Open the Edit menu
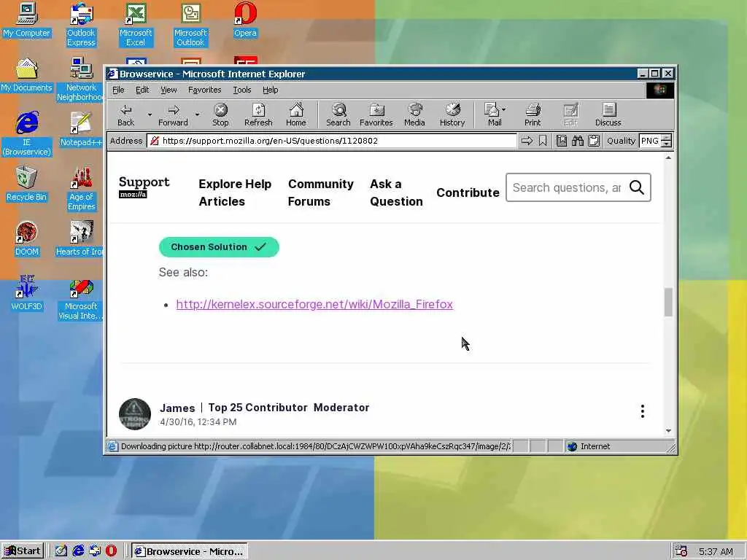Image resolution: width=747 pixels, height=560 pixels. pyautogui.click(x=142, y=90)
